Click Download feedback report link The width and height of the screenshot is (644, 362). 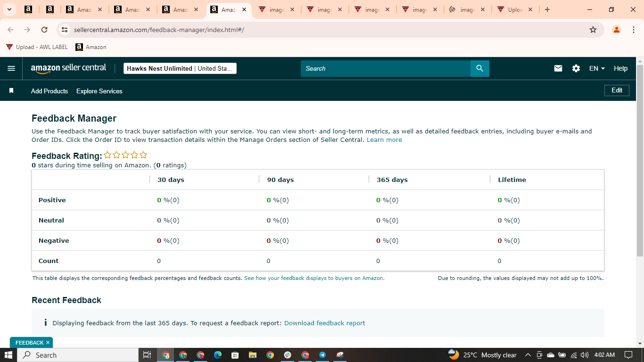(325, 323)
